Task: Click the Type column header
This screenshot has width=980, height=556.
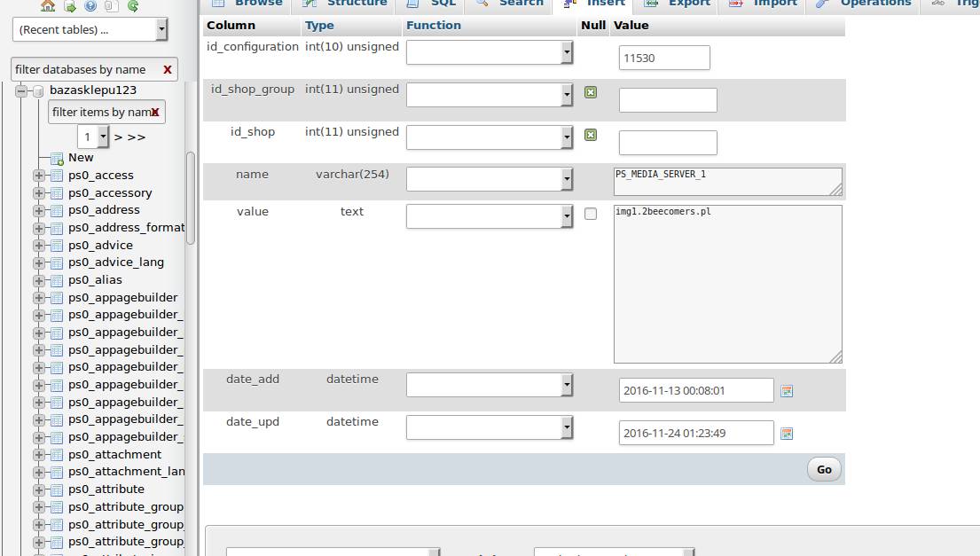Action: click(x=319, y=26)
